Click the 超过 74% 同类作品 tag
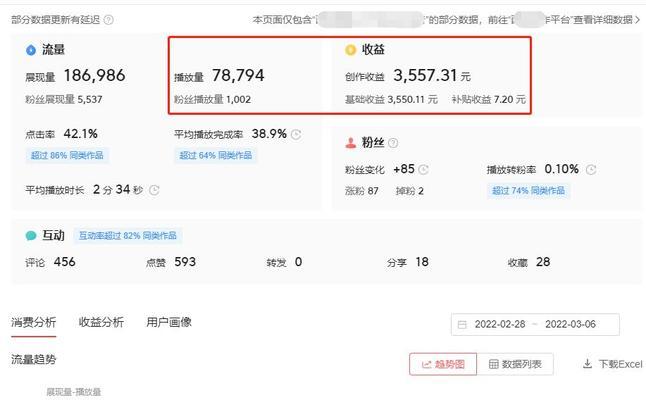 [x=528, y=191]
